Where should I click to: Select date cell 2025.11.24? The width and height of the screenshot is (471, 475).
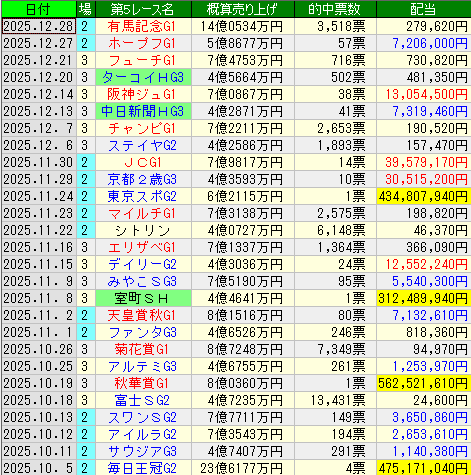click(x=39, y=196)
